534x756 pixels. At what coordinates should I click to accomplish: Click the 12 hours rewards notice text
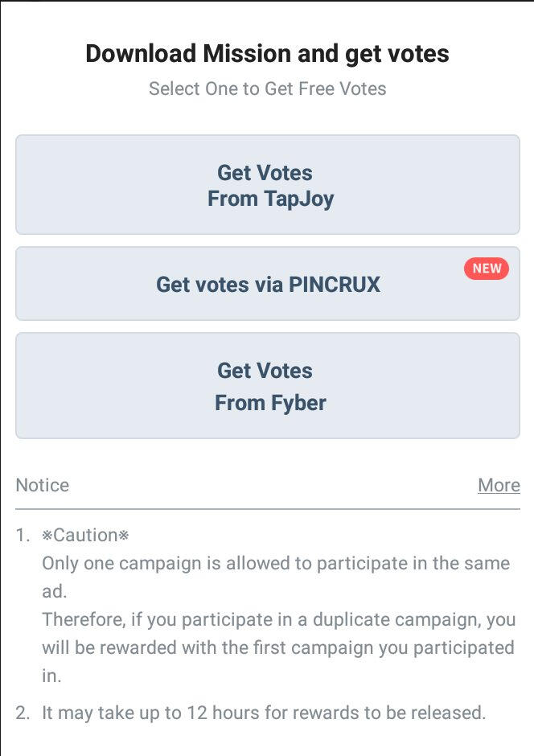(264, 713)
